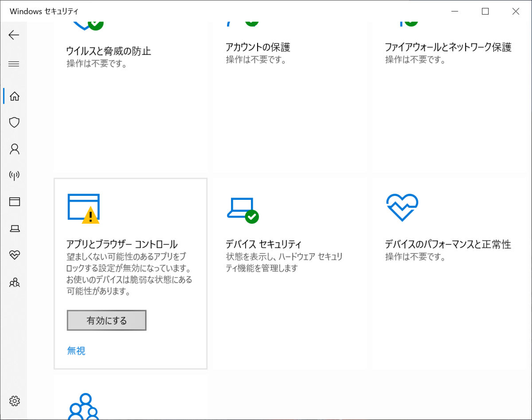Click the back arrow at top left

click(14, 35)
